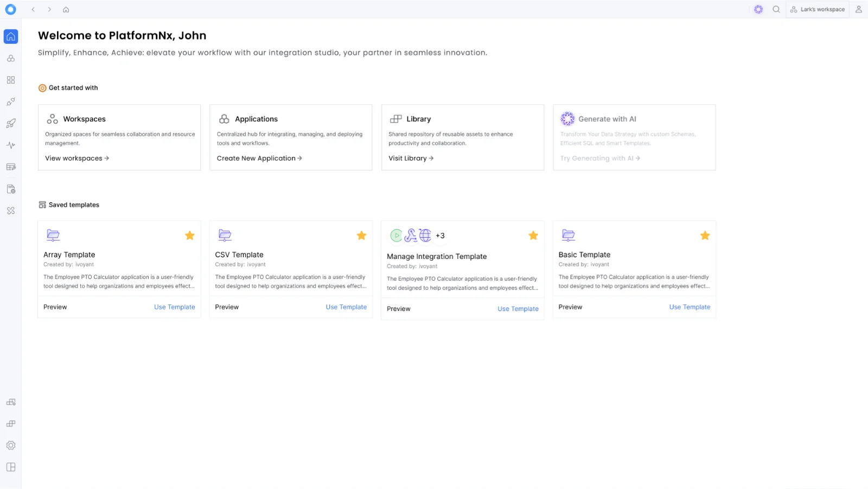Open the document-with-clock sidebar icon
This screenshot has height=489, width=868.
11,189
